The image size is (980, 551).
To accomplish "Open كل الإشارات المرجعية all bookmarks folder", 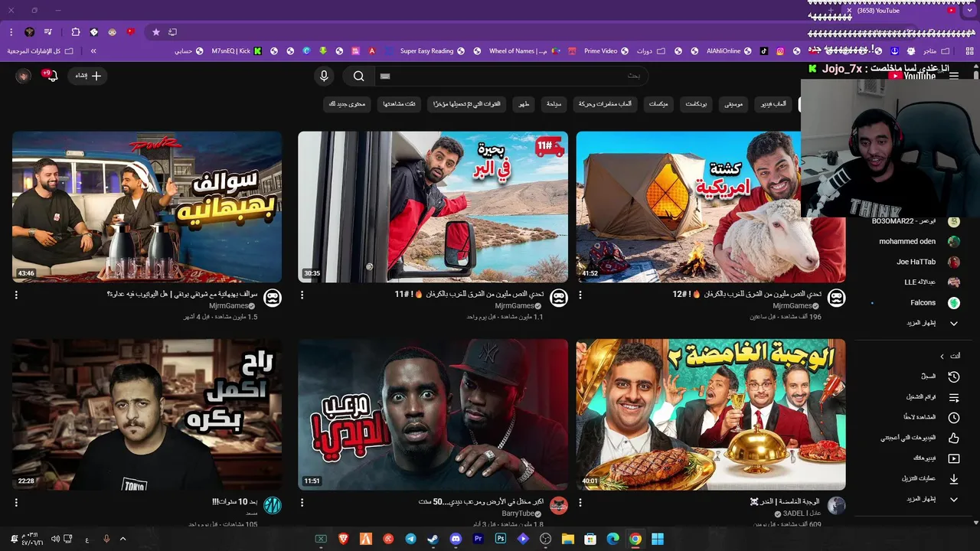I will click(40, 51).
